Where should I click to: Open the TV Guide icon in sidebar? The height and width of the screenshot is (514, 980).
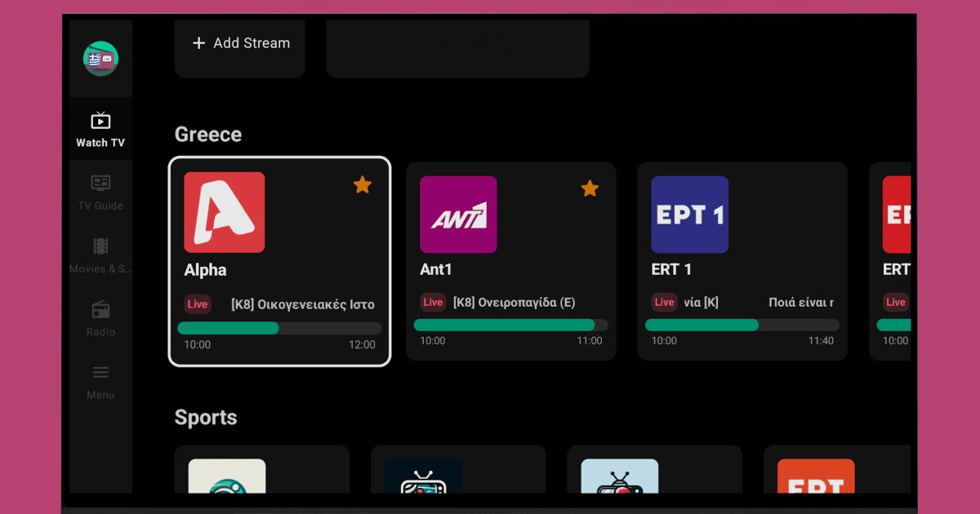(100, 184)
